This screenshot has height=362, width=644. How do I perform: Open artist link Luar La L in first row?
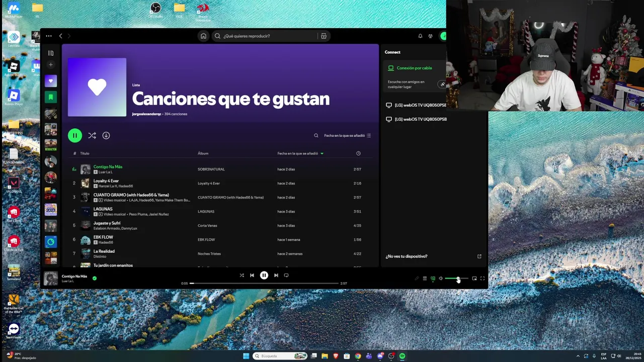coord(105,172)
